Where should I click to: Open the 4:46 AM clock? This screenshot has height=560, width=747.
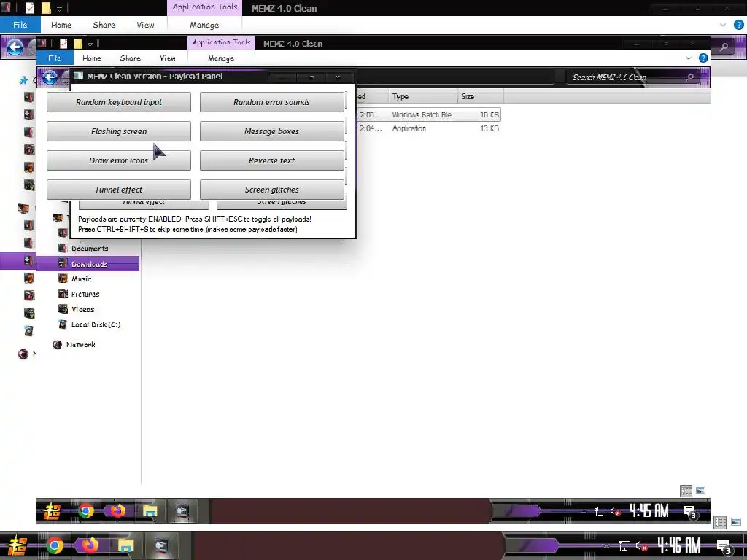coord(679,545)
